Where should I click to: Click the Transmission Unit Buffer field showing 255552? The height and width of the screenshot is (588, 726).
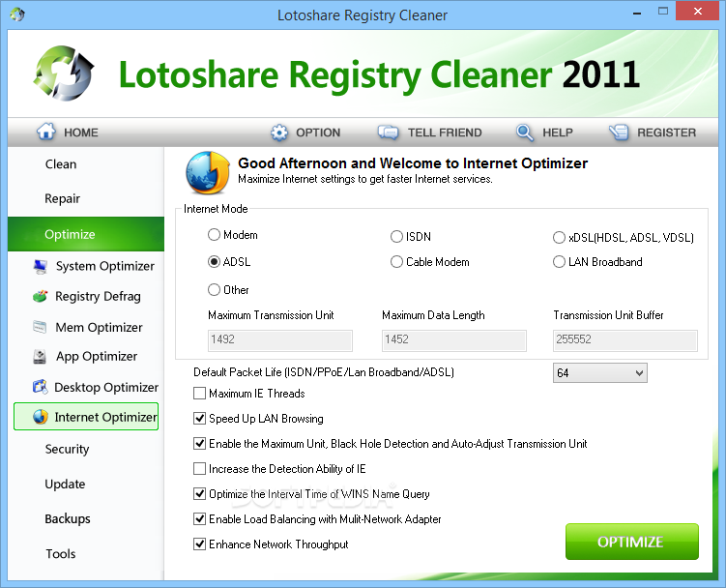pyautogui.click(x=625, y=340)
